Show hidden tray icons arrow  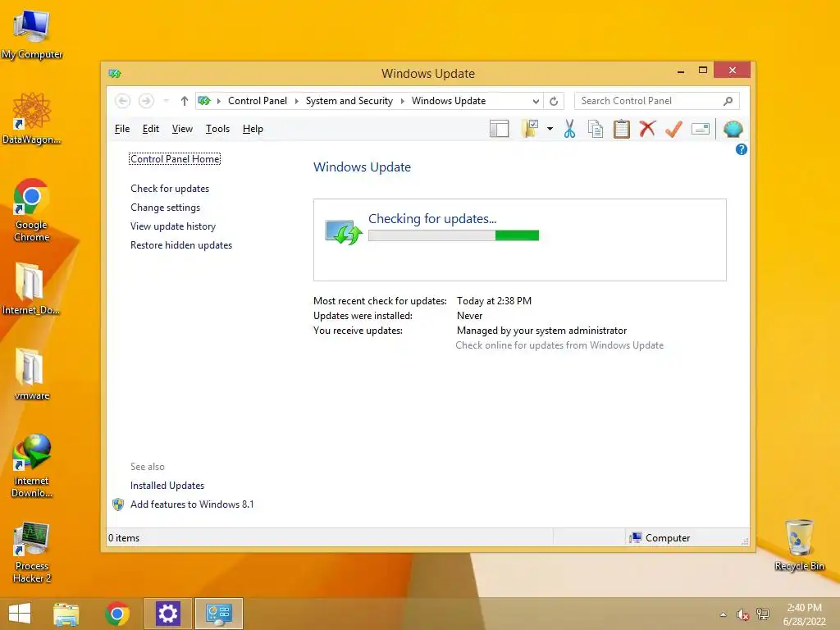click(724, 614)
